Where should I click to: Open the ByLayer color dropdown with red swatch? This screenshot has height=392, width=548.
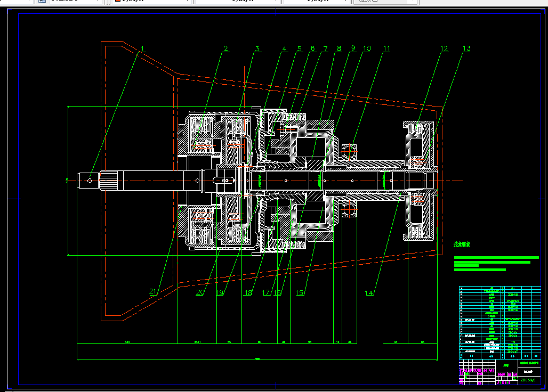pyautogui.click(x=151, y=1)
